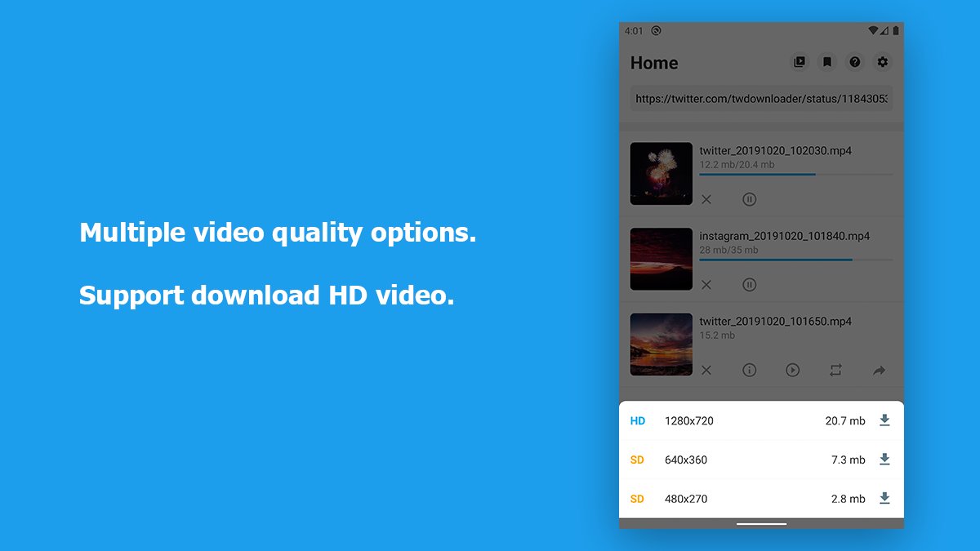Viewport: 980px width, 551px height.
Task: Select the 1280x720 resolution text
Action: click(x=689, y=421)
